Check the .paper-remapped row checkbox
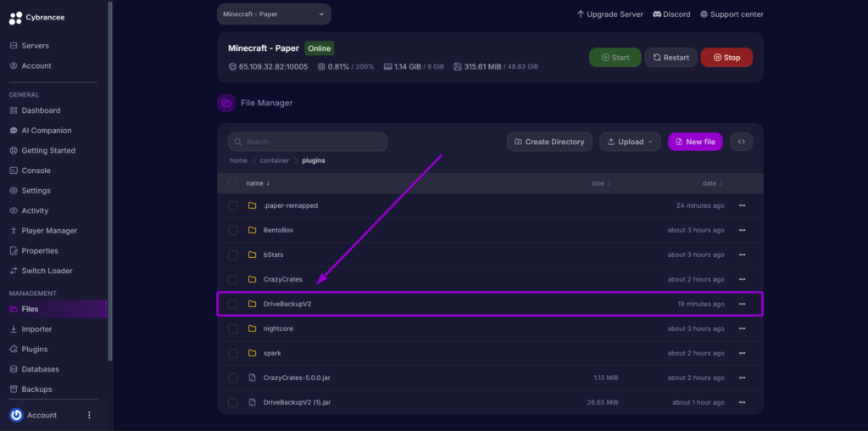 (232, 205)
